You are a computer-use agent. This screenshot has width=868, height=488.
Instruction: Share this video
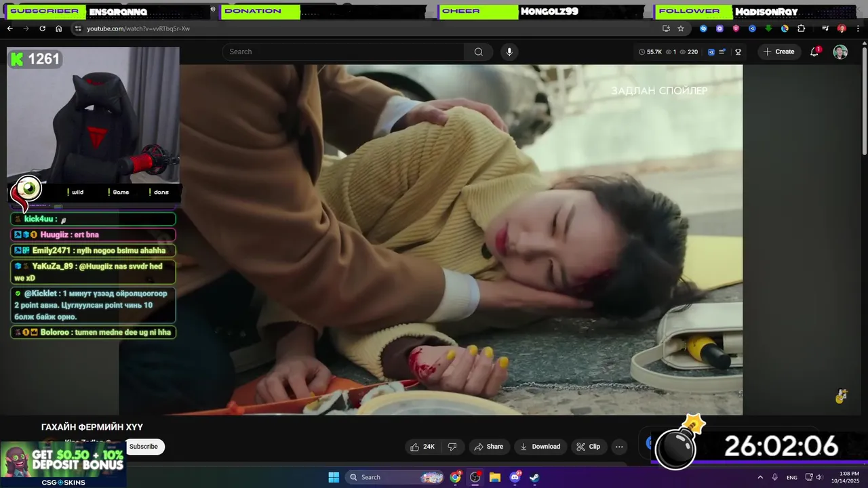tap(488, 447)
